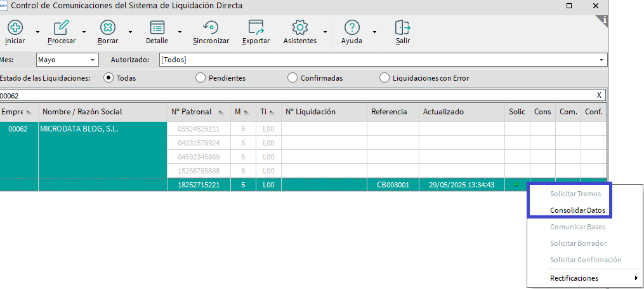Click the Borrar delete icon
This screenshot has width=644, height=289.
click(x=108, y=28)
